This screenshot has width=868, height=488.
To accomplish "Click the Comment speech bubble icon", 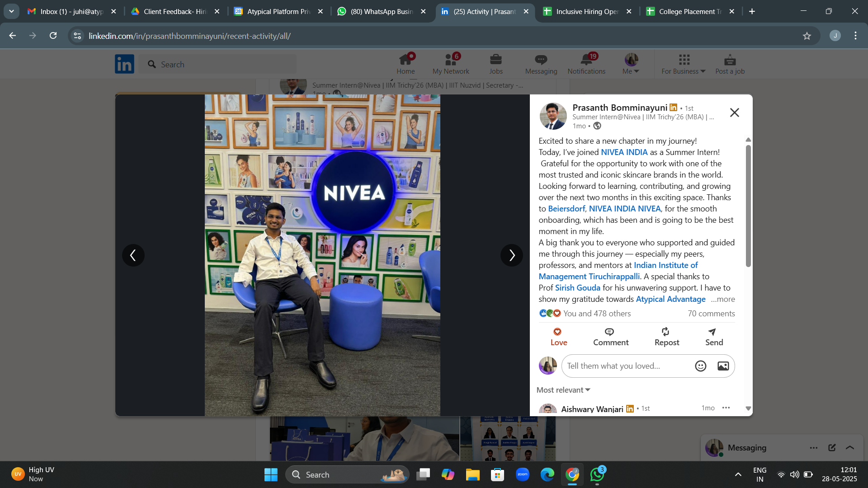I will [x=609, y=332].
